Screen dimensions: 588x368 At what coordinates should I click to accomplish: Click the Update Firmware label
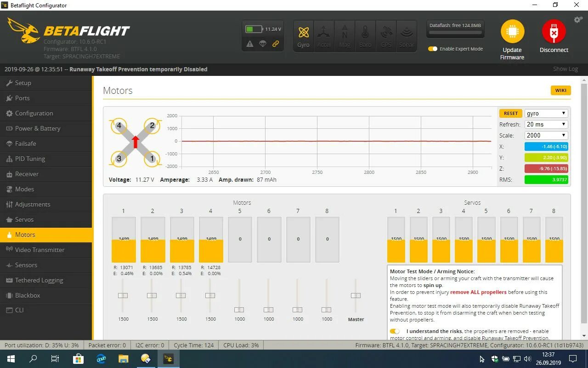point(512,53)
